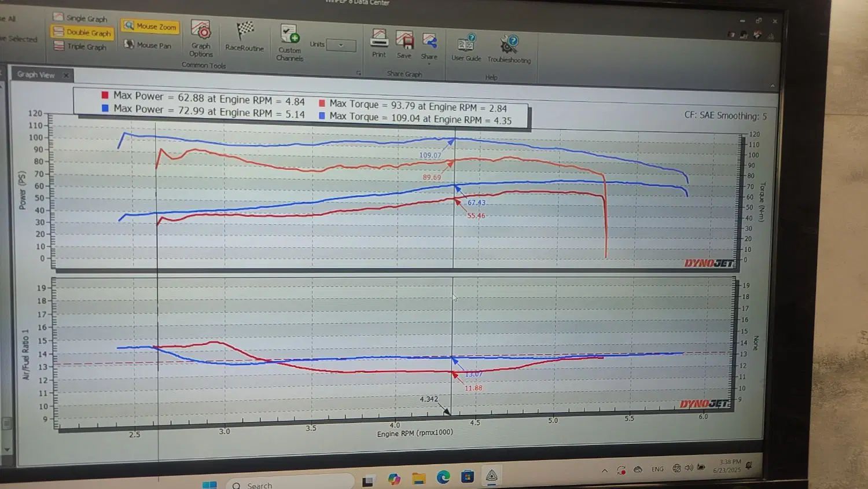Screen dimensions: 868x489
Task: Open File Explorer from the taskbar
Action: (x=419, y=478)
